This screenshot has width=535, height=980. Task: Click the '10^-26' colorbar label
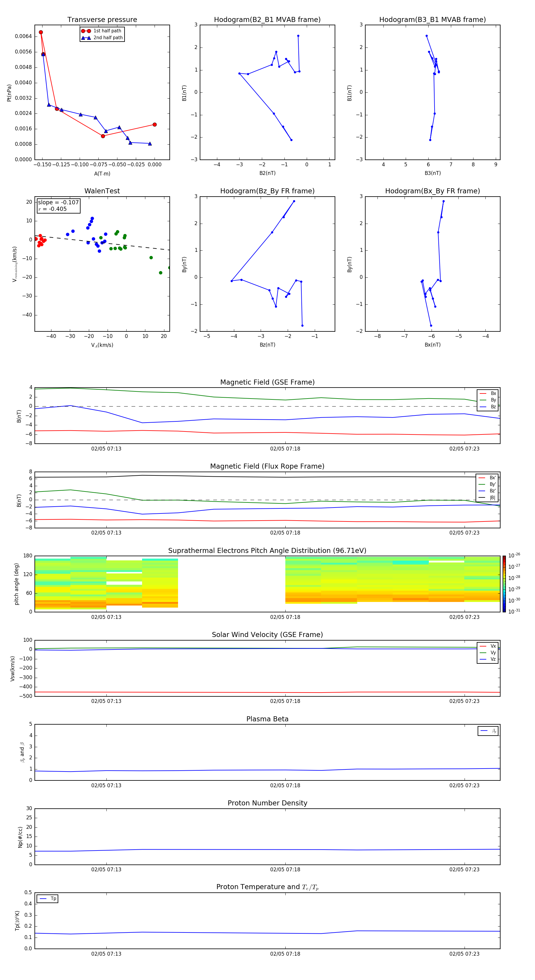(x=514, y=555)
